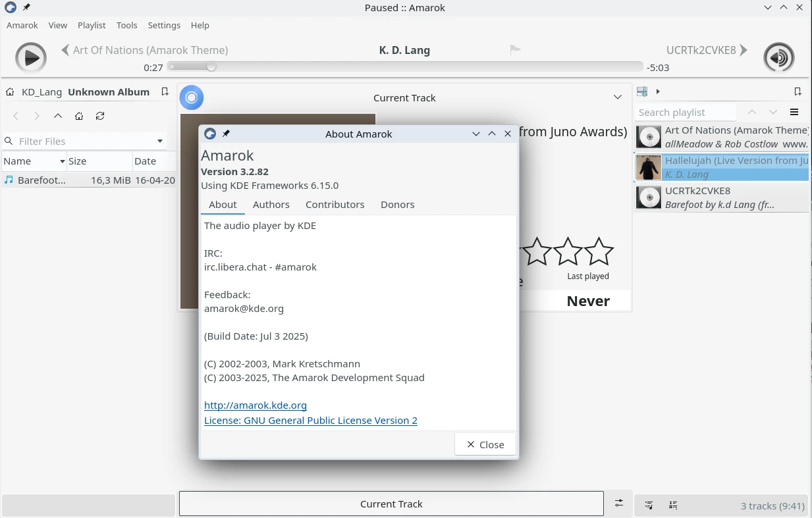Open the Playlist menu
The height and width of the screenshot is (518, 812).
[92, 25]
